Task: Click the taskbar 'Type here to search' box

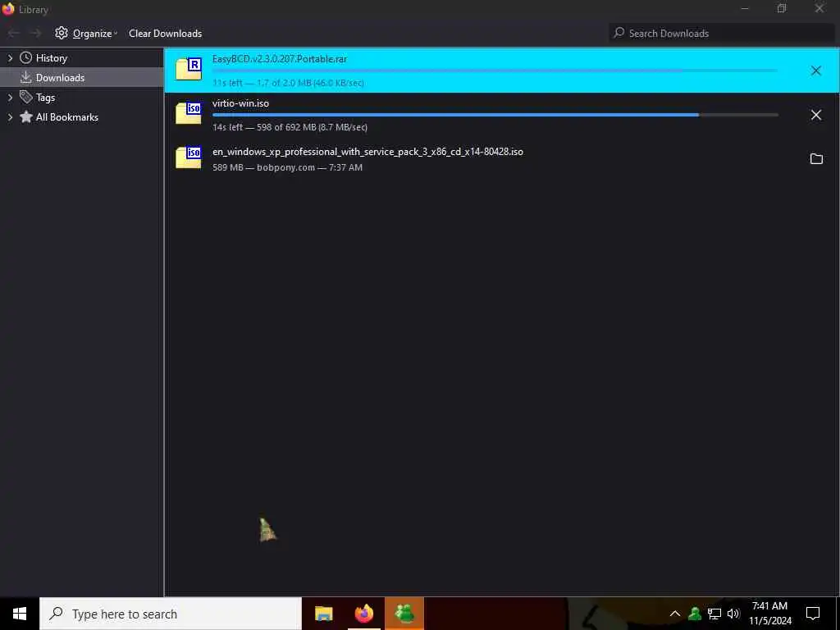Action: (x=171, y=614)
